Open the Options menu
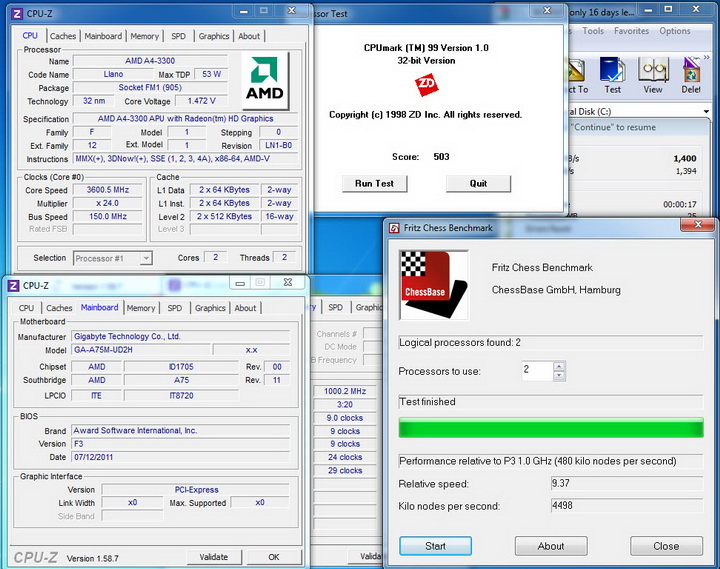 (x=675, y=31)
